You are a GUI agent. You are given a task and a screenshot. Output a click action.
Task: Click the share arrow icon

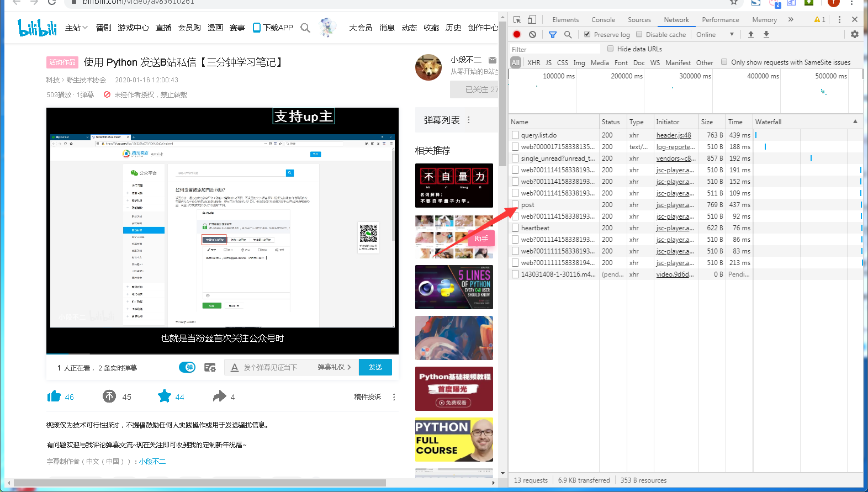tap(220, 396)
